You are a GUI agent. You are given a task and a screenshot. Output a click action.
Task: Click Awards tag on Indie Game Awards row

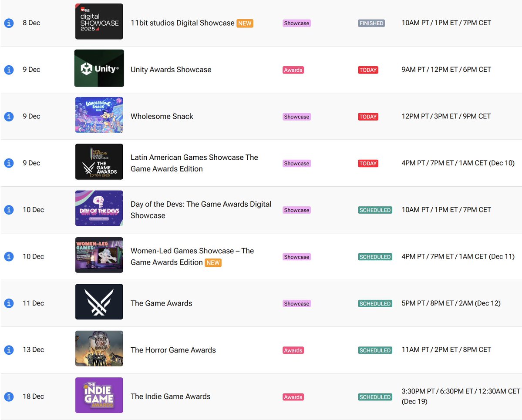coord(293,397)
